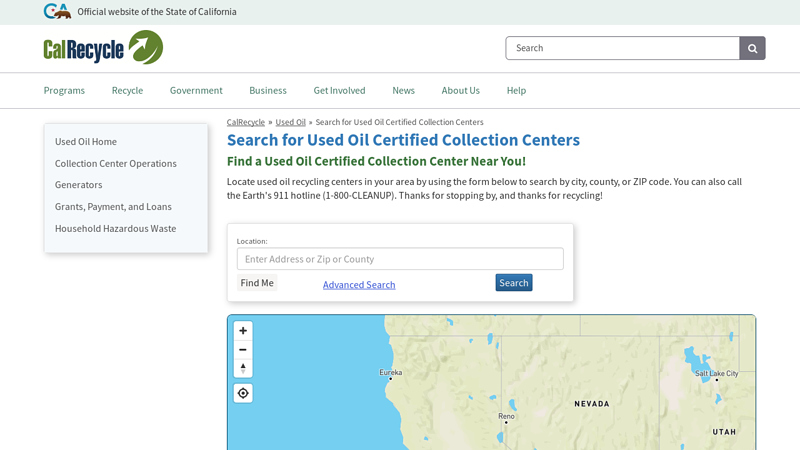Open Collection Center Operations sidebar link

click(116, 163)
